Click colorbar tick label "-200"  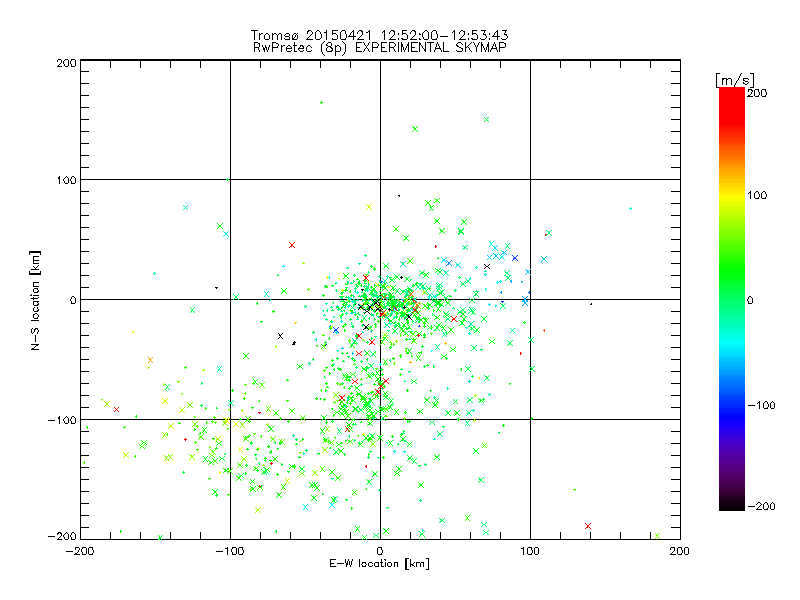(761, 506)
